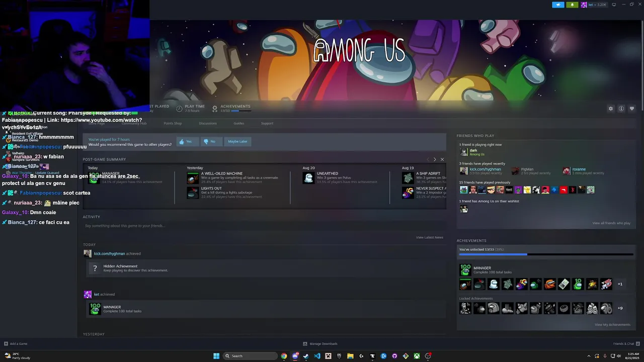Open Steam taskbar icon
The image size is (644, 362).
(x=306, y=356)
